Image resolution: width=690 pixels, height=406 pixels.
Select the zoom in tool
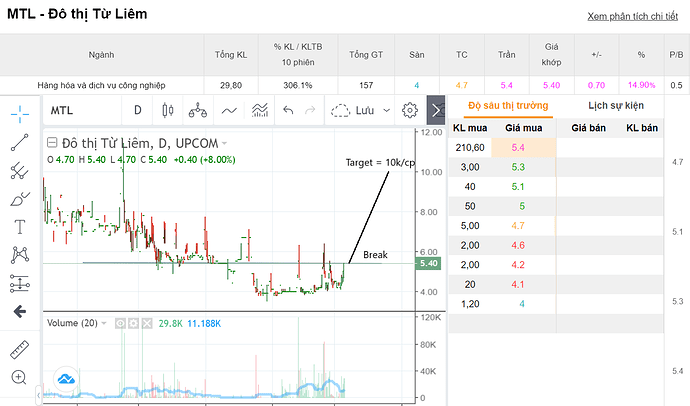[19, 377]
